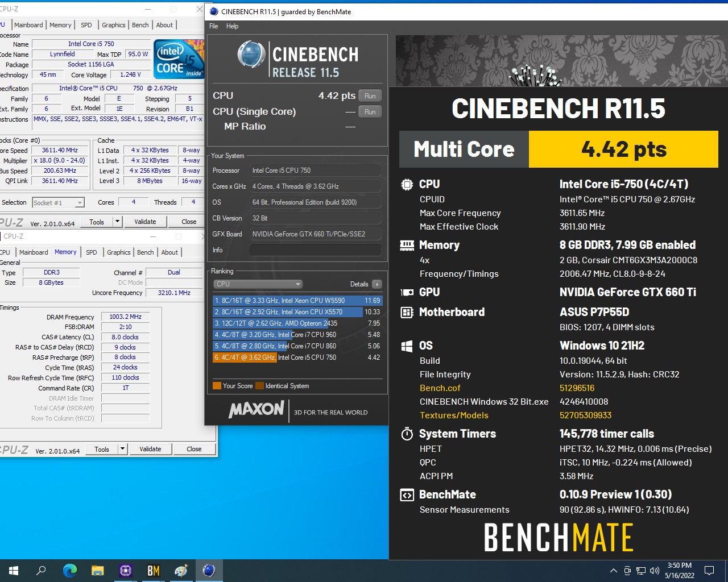This screenshot has height=582, width=728.
Task: Click Tools button in upper CPU-Z window
Action: [97, 222]
